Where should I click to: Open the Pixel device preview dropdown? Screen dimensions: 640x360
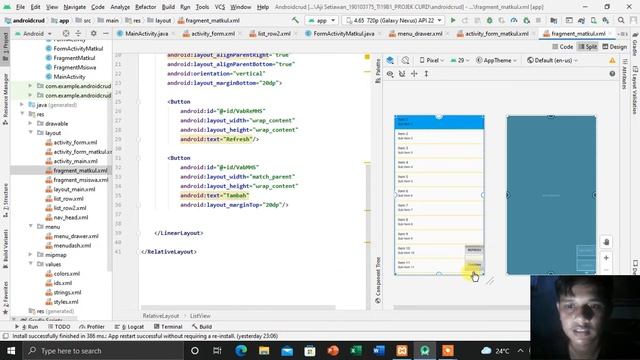(431, 60)
